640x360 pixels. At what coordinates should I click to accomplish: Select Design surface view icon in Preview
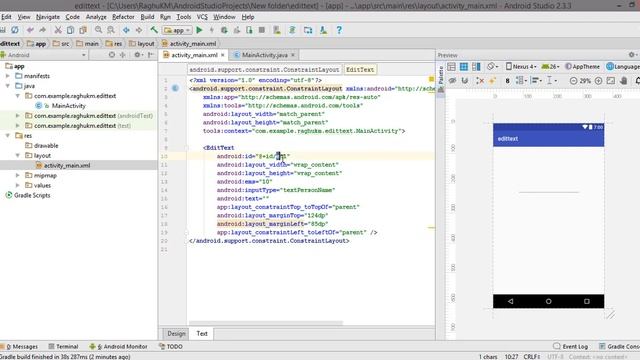[x=451, y=67]
